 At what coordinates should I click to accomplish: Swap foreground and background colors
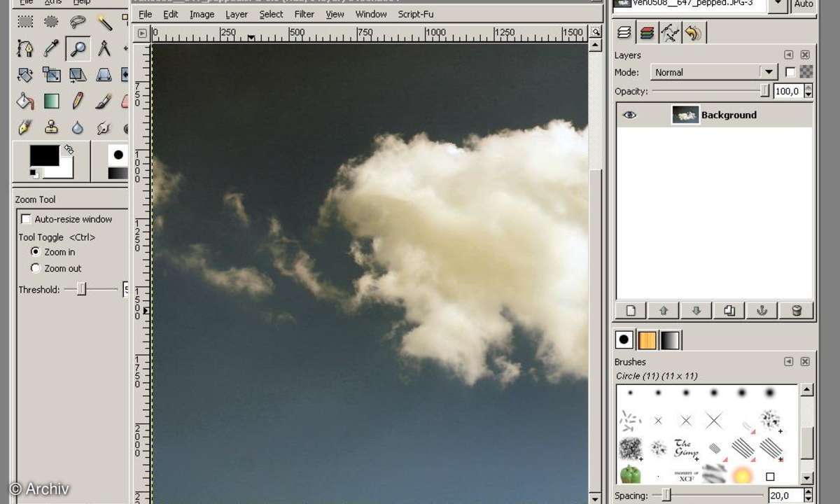(x=69, y=149)
